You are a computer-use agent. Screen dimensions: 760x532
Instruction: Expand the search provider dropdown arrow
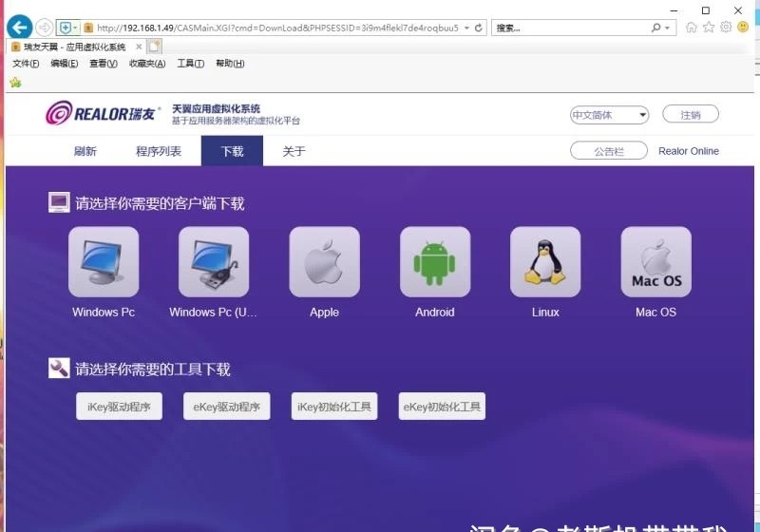pos(668,28)
